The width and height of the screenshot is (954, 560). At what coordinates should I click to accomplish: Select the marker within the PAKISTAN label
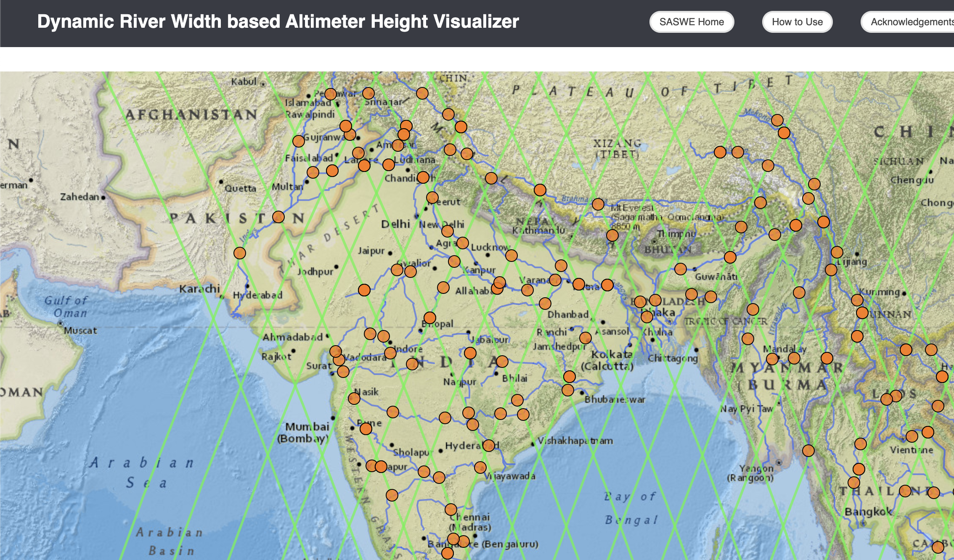coord(278,217)
